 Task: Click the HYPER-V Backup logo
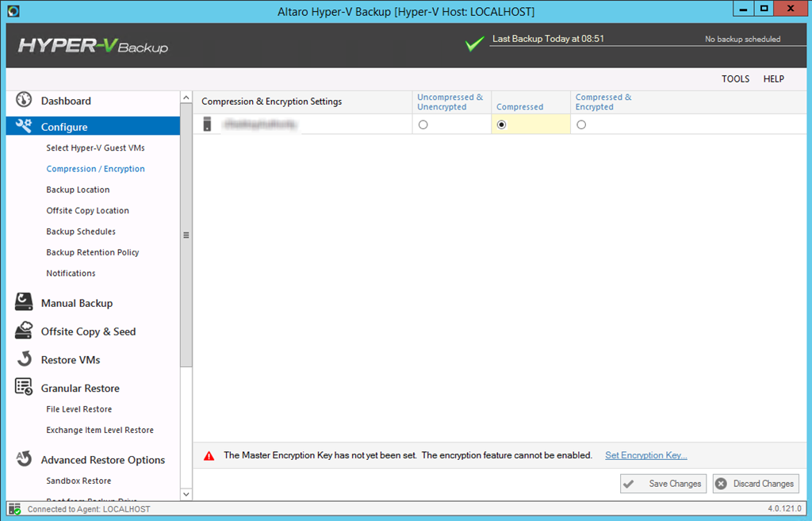(94, 45)
